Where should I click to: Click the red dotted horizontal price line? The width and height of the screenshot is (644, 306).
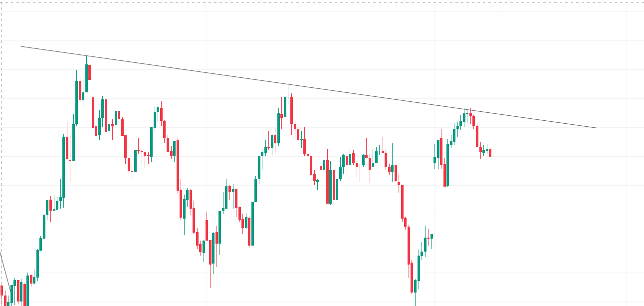[549, 157]
